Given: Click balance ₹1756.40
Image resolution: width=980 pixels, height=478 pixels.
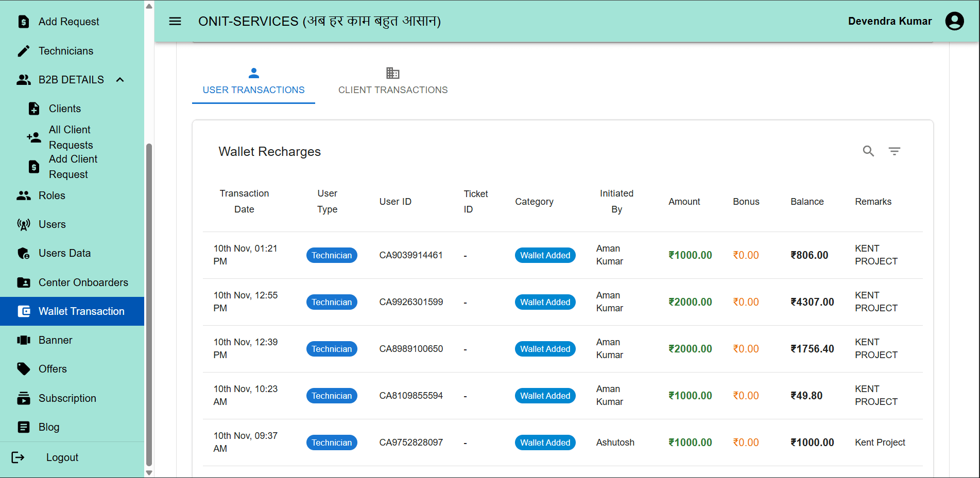Looking at the screenshot, I should (812, 349).
